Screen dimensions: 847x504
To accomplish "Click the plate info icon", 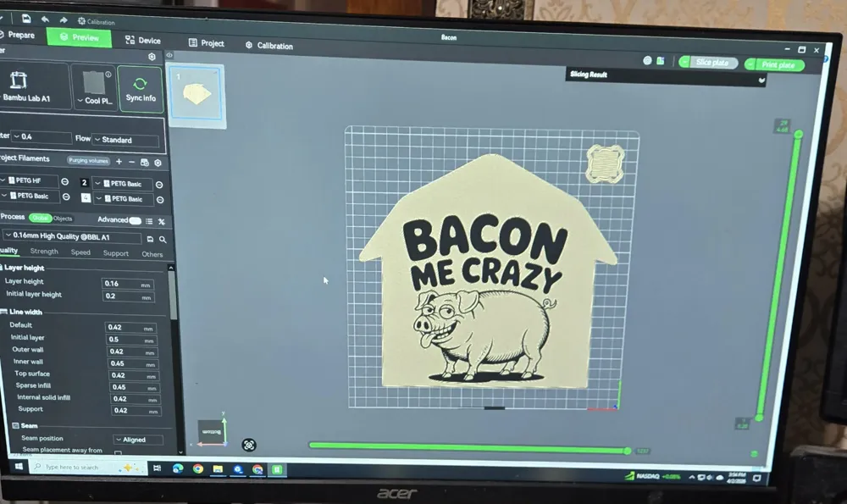I will 108,75.
